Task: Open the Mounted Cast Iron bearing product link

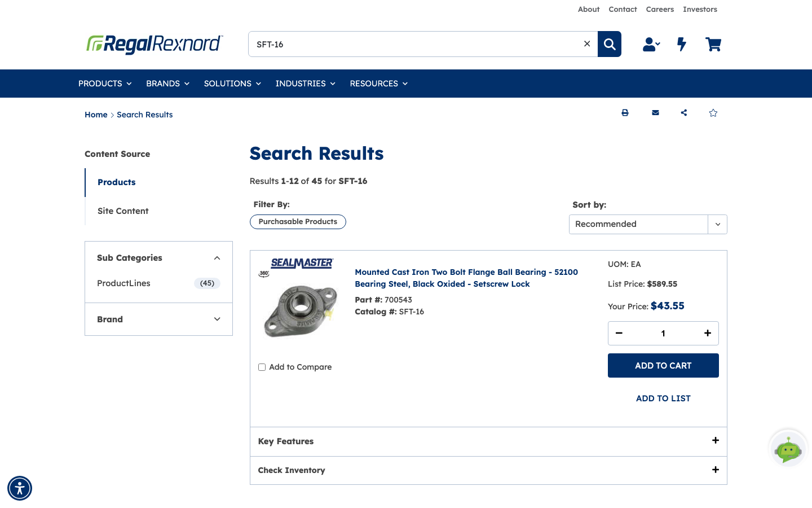Action: coord(466,278)
